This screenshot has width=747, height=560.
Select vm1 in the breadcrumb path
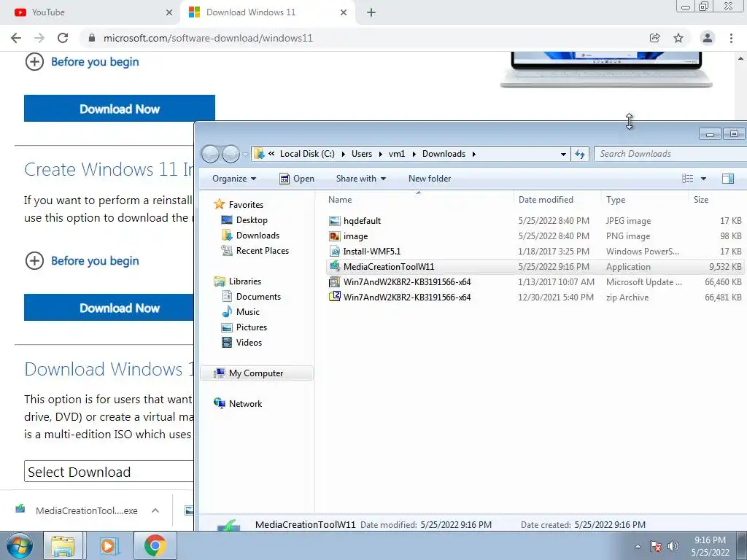point(396,154)
